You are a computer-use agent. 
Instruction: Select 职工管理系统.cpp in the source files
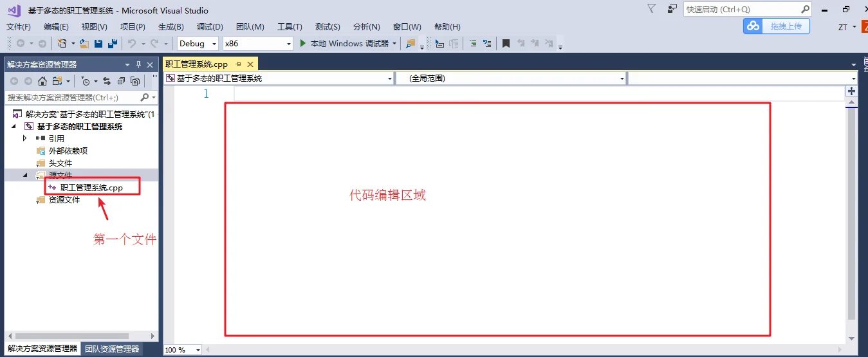tap(91, 187)
